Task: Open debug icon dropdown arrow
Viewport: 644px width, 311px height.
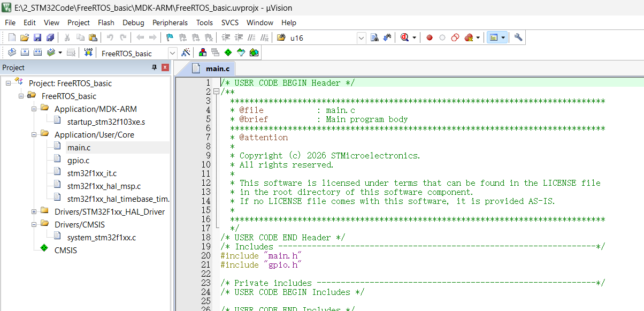Action: (x=413, y=37)
